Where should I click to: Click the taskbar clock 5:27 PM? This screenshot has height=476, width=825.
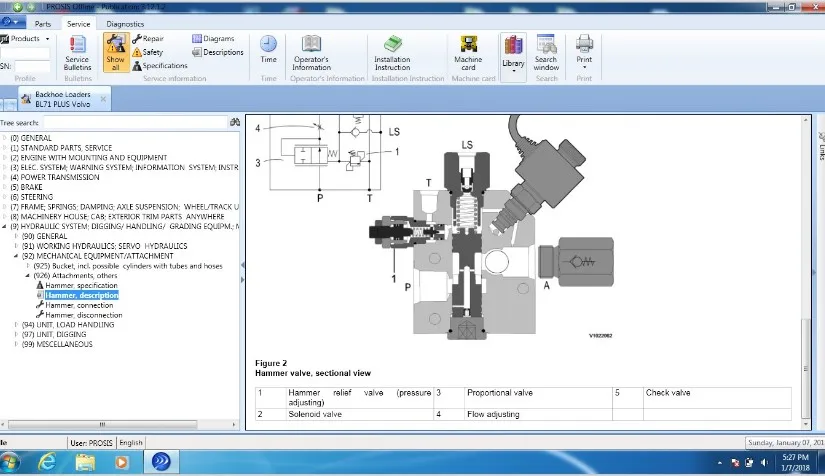(x=795, y=462)
